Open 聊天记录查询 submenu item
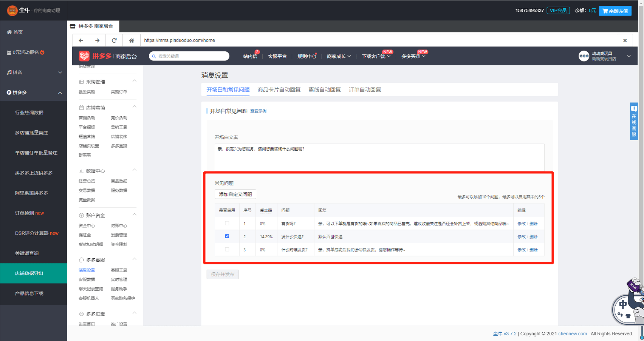This screenshot has height=341, width=644. (91, 289)
